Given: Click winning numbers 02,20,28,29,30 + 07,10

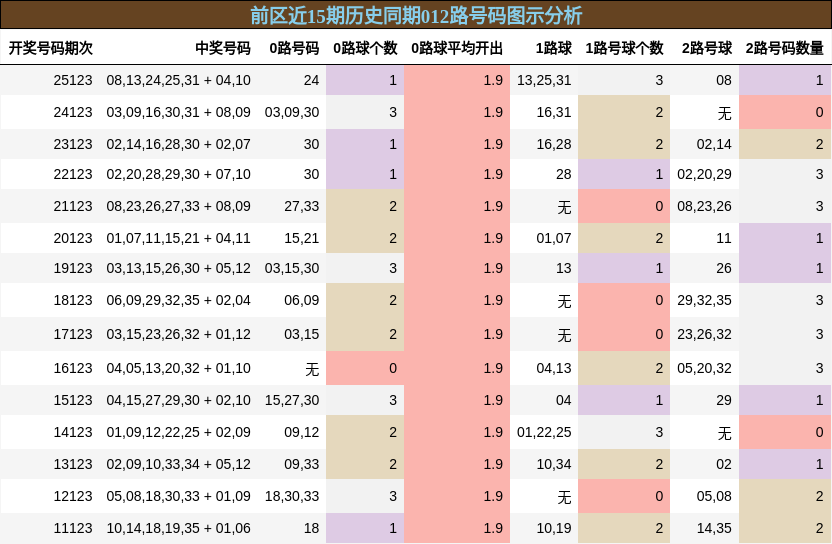Looking at the screenshot, I should point(178,174).
